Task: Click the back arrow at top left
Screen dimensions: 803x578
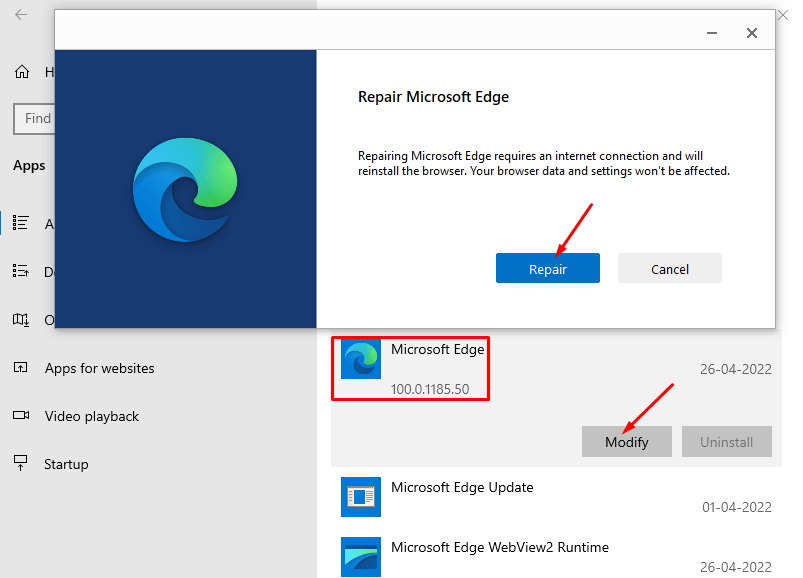Action: pyautogui.click(x=21, y=13)
